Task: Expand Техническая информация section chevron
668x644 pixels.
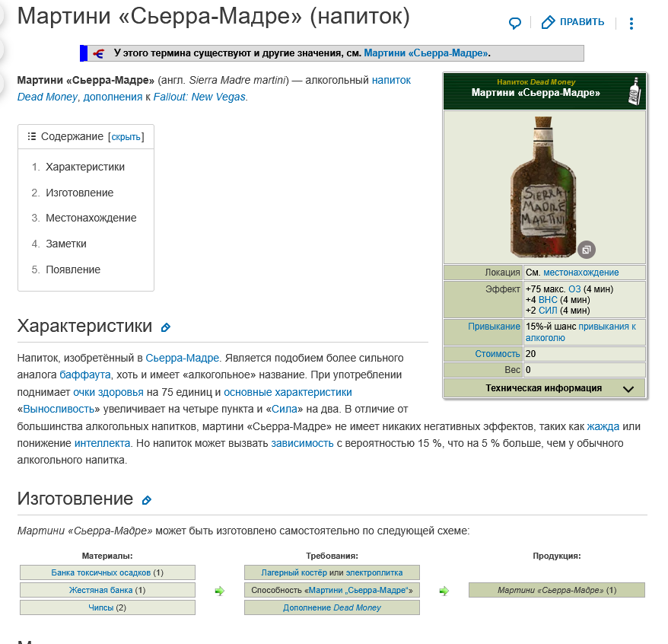Action: [x=628, y=389]
